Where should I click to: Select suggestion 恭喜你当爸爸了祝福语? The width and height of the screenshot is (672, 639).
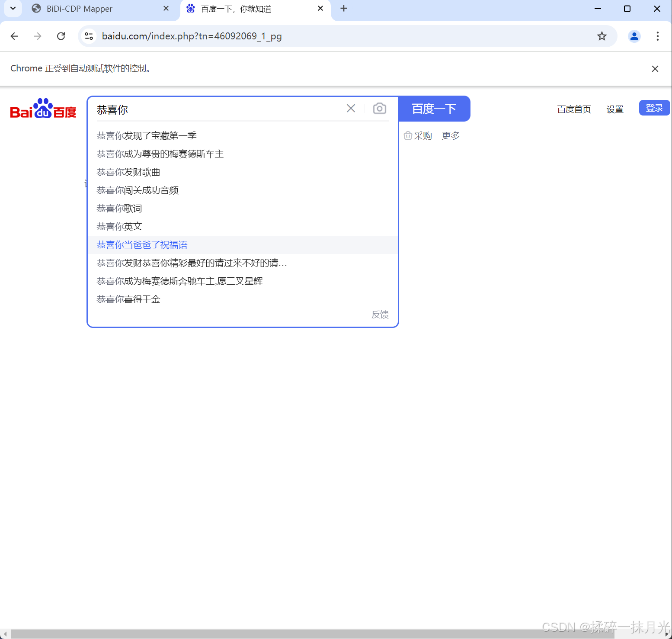click(242, 245)
